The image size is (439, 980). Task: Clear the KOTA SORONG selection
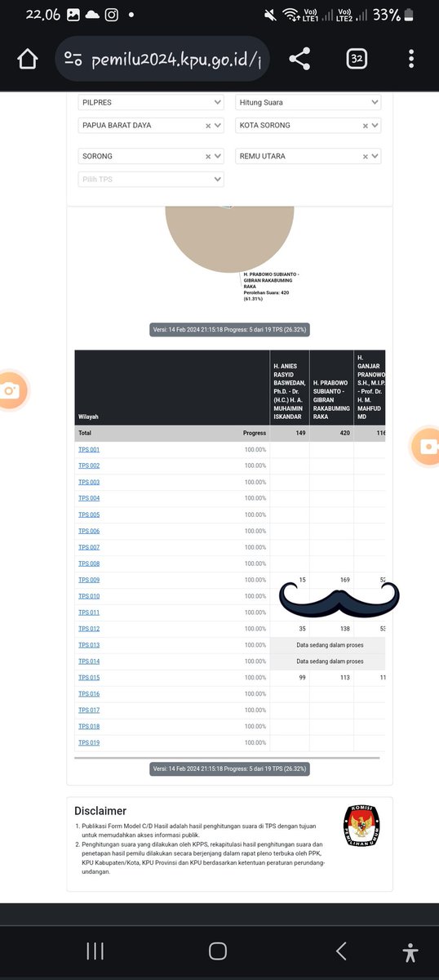tap(366, 126)
